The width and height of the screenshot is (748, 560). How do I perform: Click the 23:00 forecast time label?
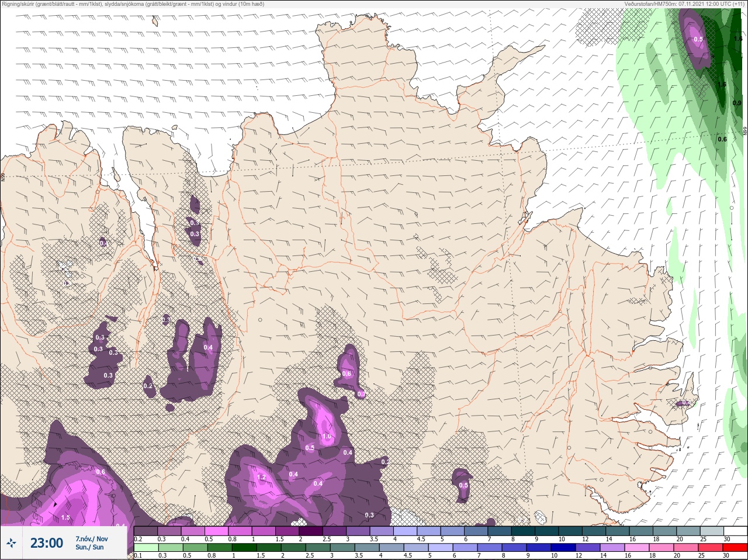(47, 543)
